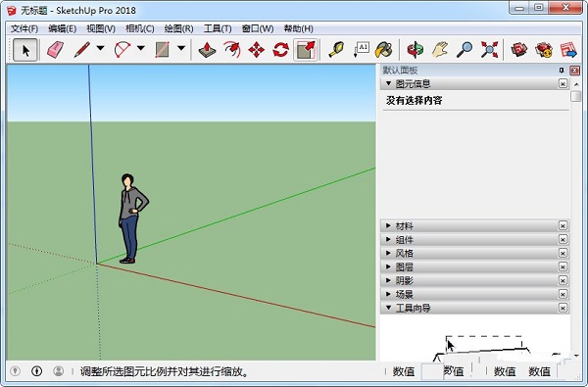This screenshot has width=588, height=387.
Task: Click the tray scrollbar down arrow
Action: point(576,355)
